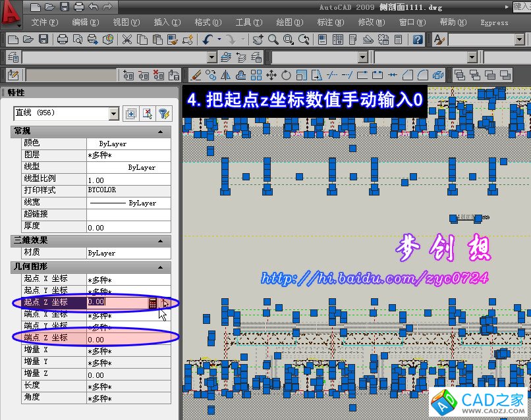The image size is (531, 420).
Task: Open the Express menu
Action: (x=494, y=22)
